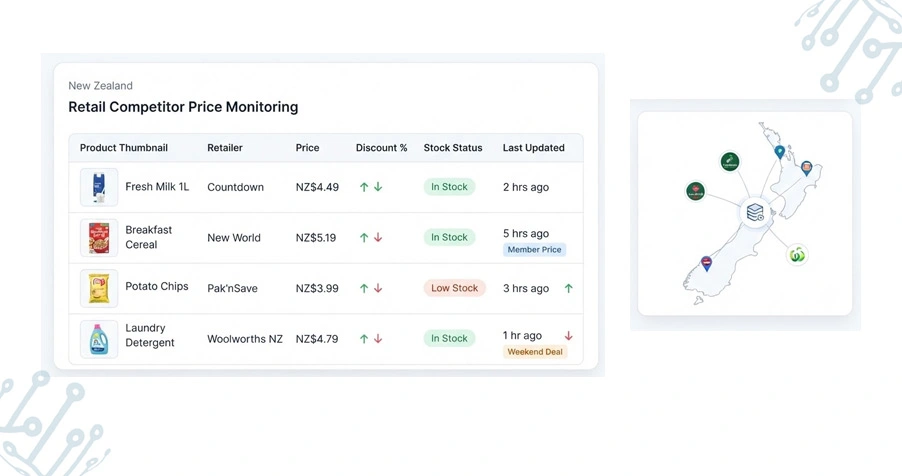The image size is (902, 476).
Task: Click the Breakfast Cereal product name
Action: (148, 237)
